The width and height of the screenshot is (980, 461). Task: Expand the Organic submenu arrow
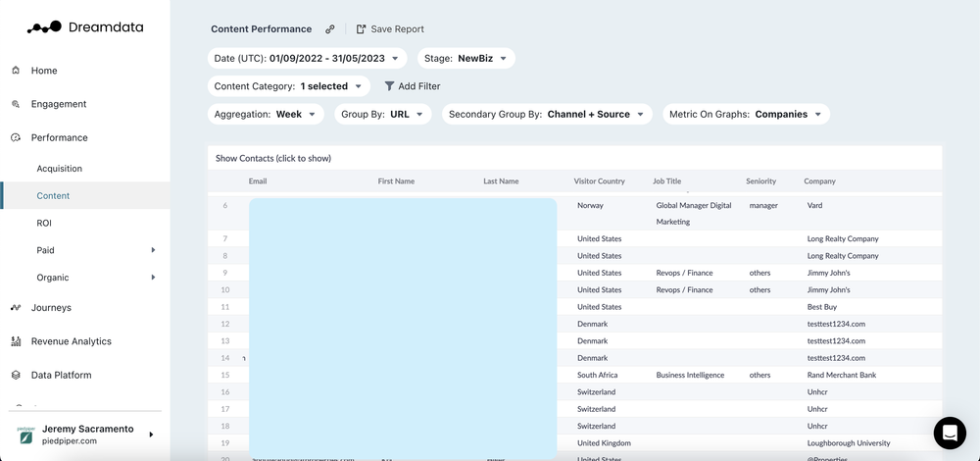tap(153, 278)
